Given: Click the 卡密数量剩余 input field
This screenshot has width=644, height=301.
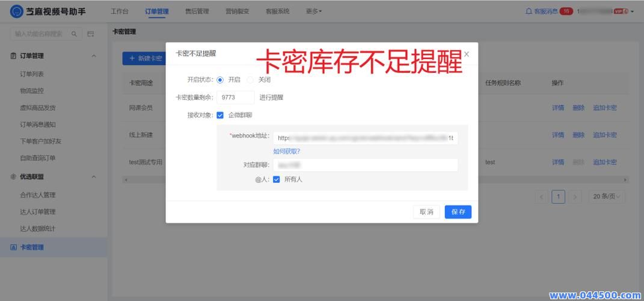Looking at the screenshot, I should pos(235,98).
